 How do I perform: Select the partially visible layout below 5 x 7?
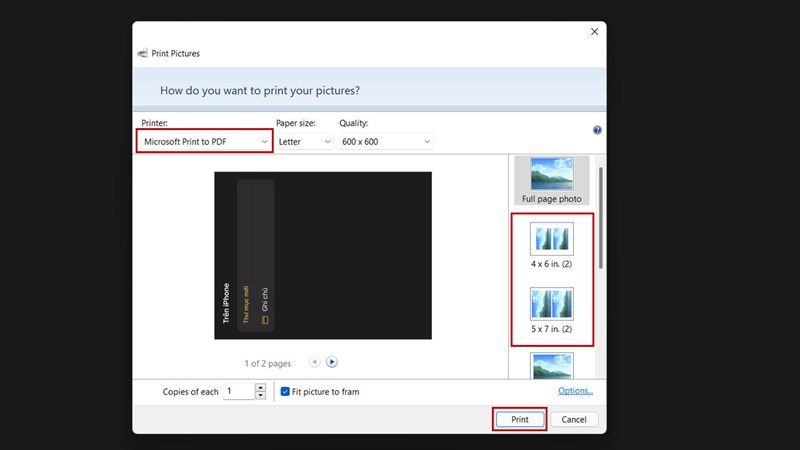click(x=552, y=365)
